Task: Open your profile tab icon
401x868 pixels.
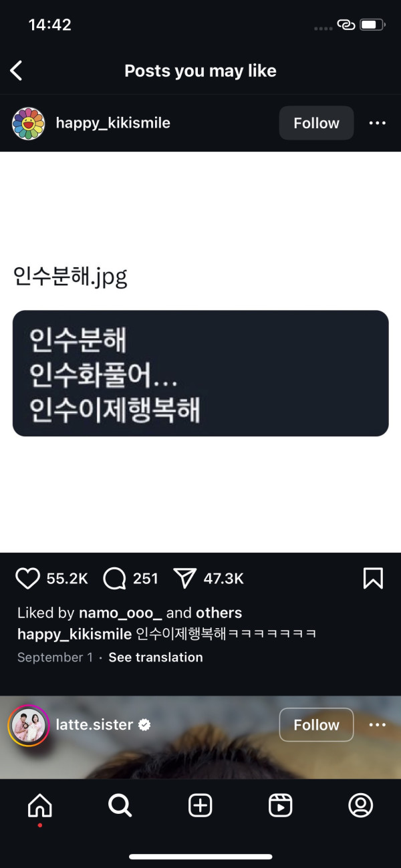Action: [x=361, y=807]
